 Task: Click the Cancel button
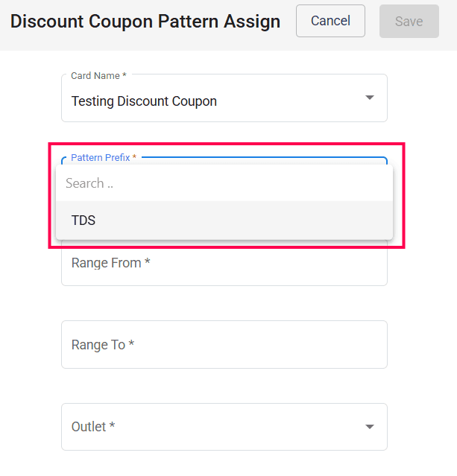click(330, 21)
